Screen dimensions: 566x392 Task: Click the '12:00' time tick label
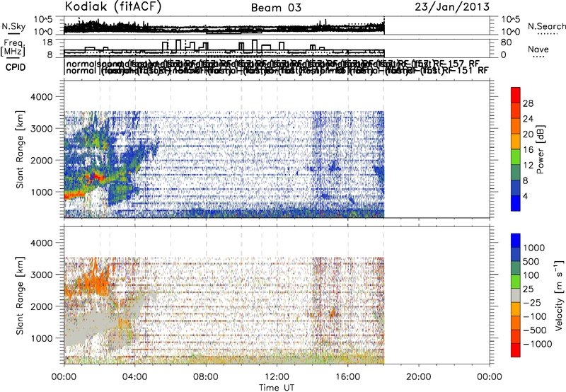pos(277,377)
